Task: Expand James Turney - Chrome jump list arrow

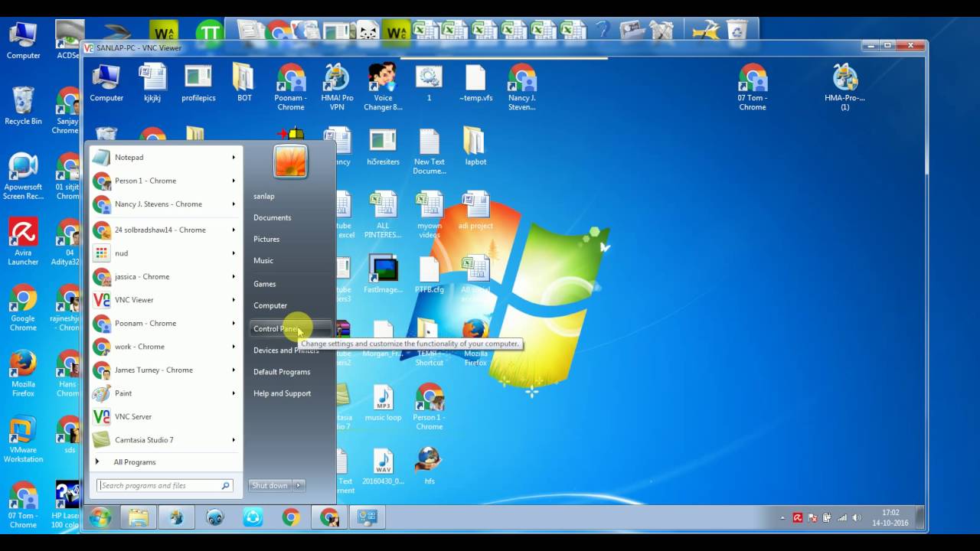Action: (234, 370)
